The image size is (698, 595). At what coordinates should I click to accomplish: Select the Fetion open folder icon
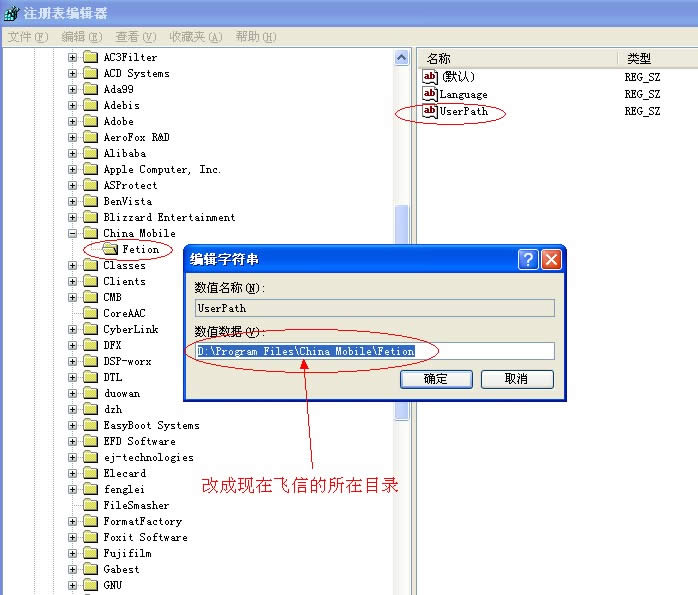[x=110, y=249]
